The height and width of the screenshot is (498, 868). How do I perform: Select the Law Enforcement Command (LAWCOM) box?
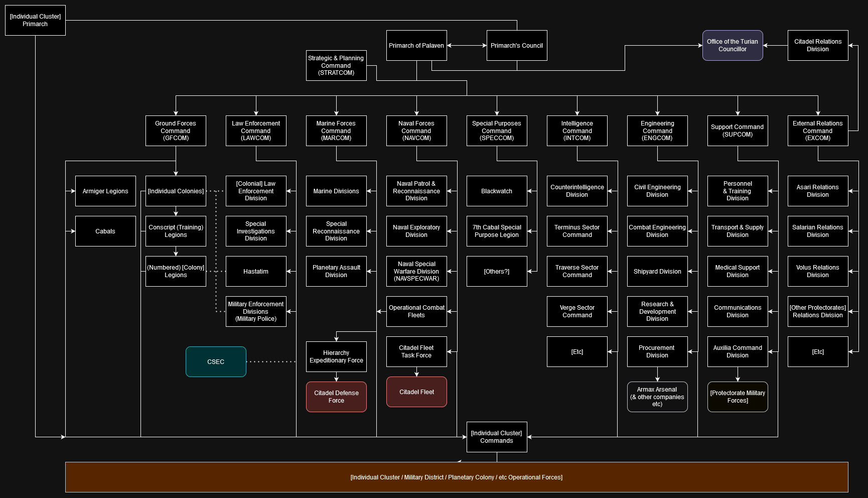point(256,131)
